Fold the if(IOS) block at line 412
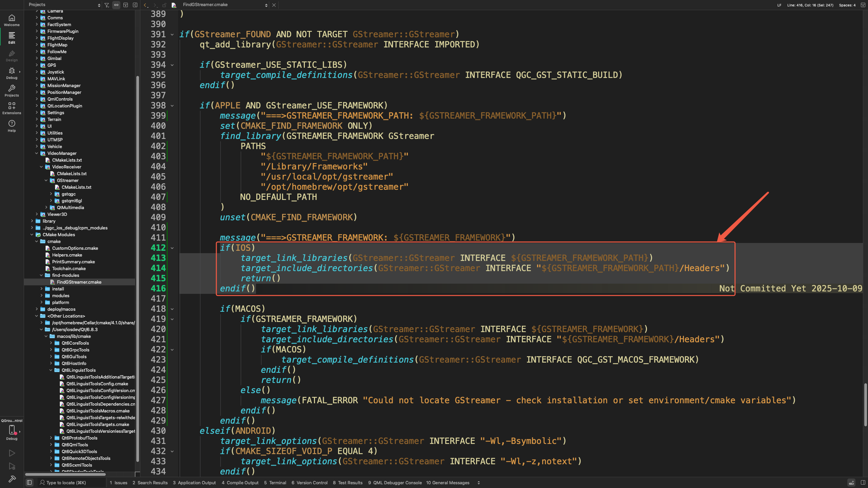Viewport: 868px width, 488px height. tap(172, 248)
